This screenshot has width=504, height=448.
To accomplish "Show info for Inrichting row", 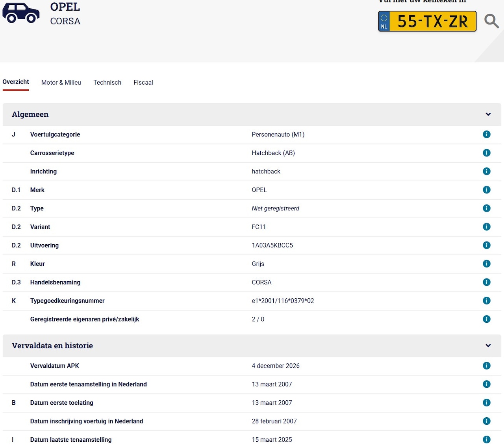I will (487, 171).
